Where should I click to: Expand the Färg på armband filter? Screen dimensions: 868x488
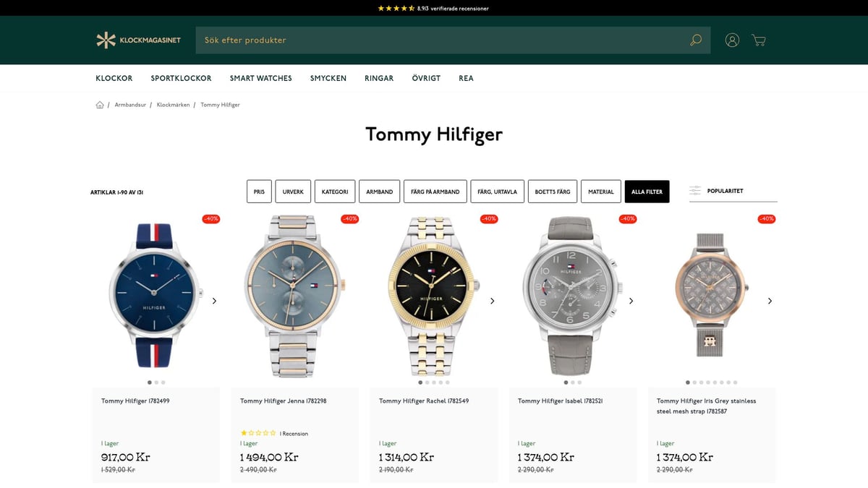click(x=435, y=192)
